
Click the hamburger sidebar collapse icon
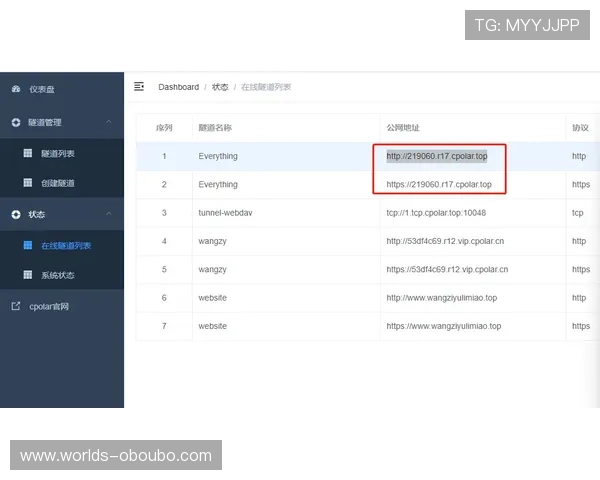(x=139, y=87)
